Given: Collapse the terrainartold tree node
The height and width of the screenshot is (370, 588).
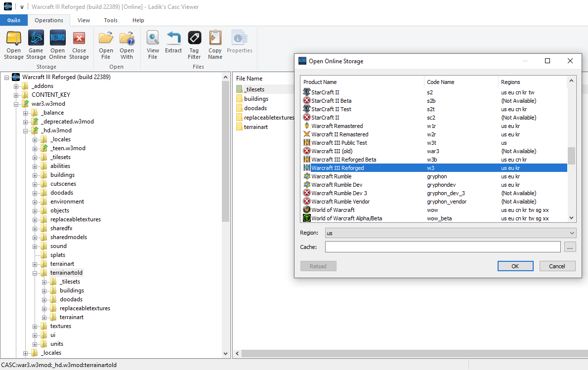Looking at the screenshot, I should (35, 273).
